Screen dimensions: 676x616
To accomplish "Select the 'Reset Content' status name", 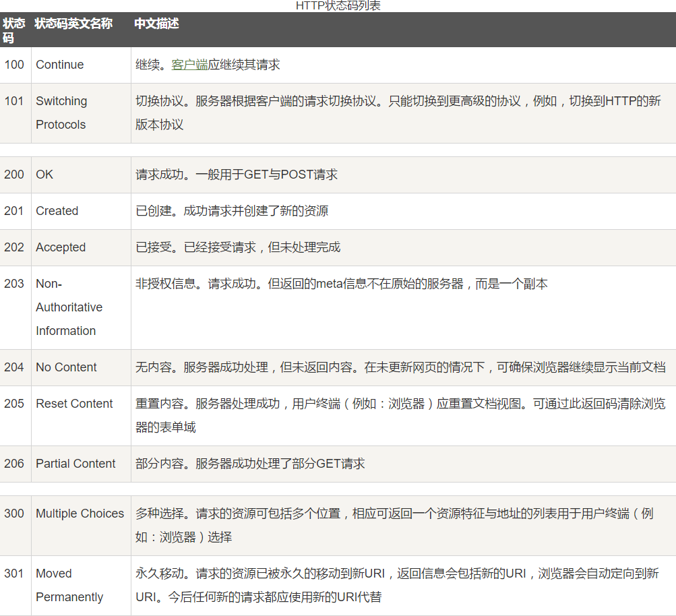I will click(x=73, y=404).
